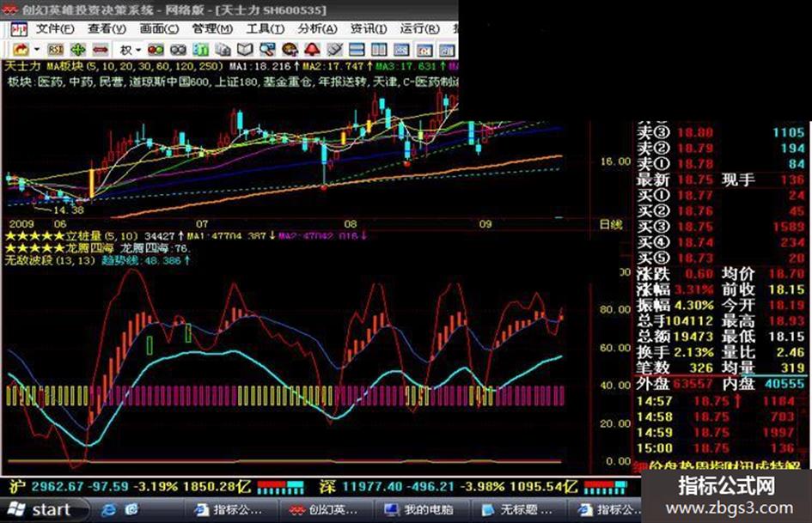The image size is (812, 523).
Task: Click the 卖① 18.78 order row
Action: tap(721, 164)
